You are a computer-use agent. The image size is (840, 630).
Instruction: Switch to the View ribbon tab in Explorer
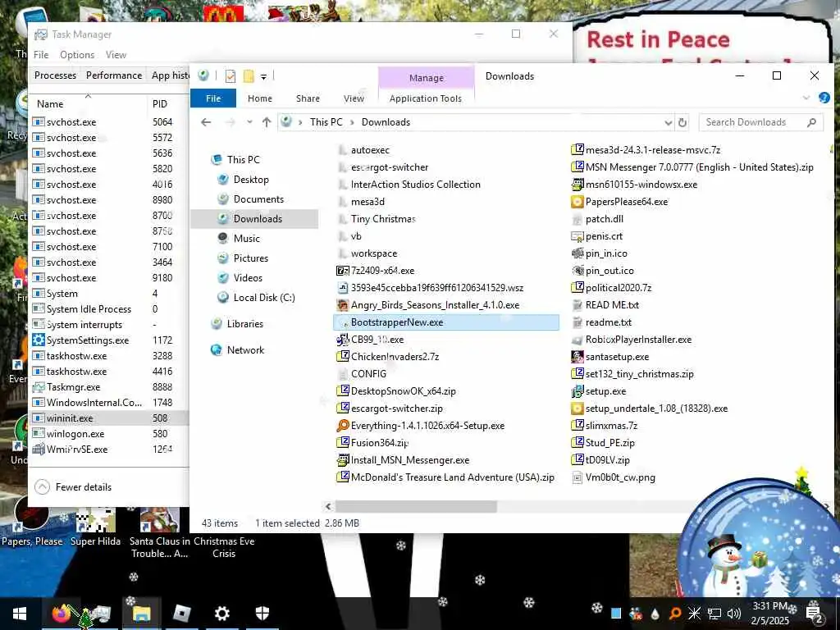click(x=354, y=98)
